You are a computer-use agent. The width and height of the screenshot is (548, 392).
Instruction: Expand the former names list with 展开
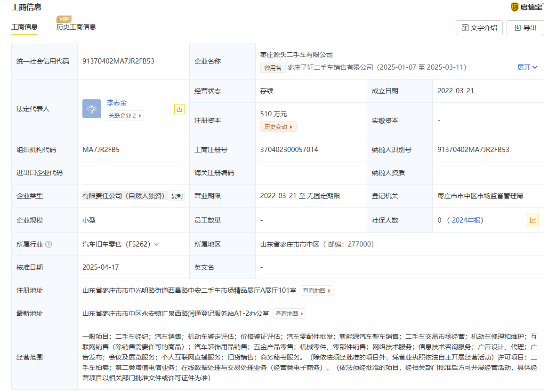pos(527,67)
